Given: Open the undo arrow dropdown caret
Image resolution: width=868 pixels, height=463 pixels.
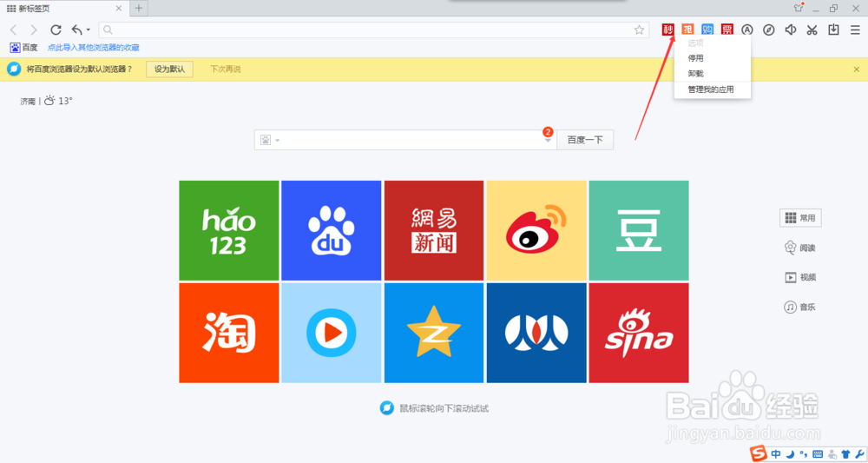Looking at the screenshot, I should click(x=88, y=30).
